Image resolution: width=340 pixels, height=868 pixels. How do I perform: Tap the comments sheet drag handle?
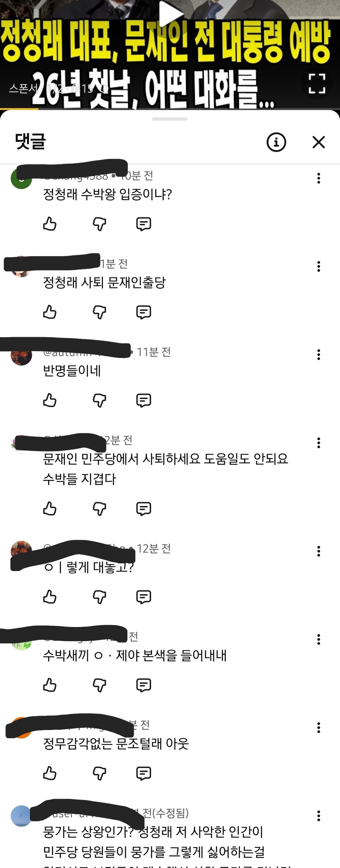click(x=170, y=119)
